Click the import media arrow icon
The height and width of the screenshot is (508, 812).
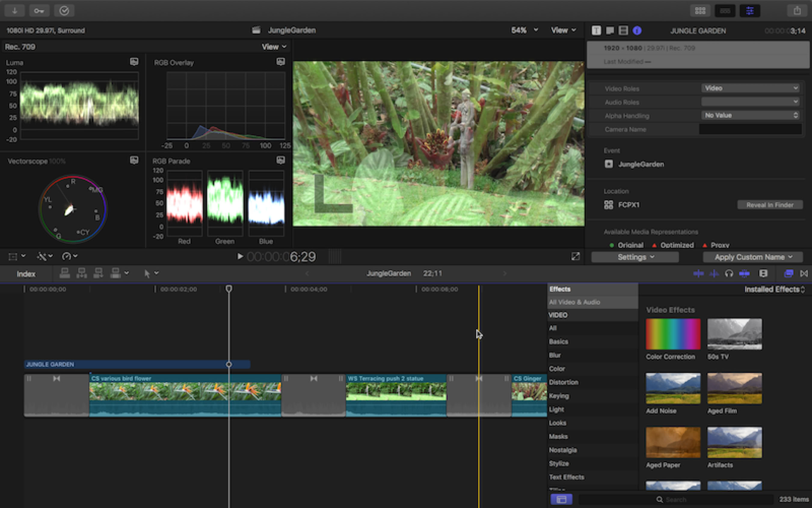coord(14,11)
